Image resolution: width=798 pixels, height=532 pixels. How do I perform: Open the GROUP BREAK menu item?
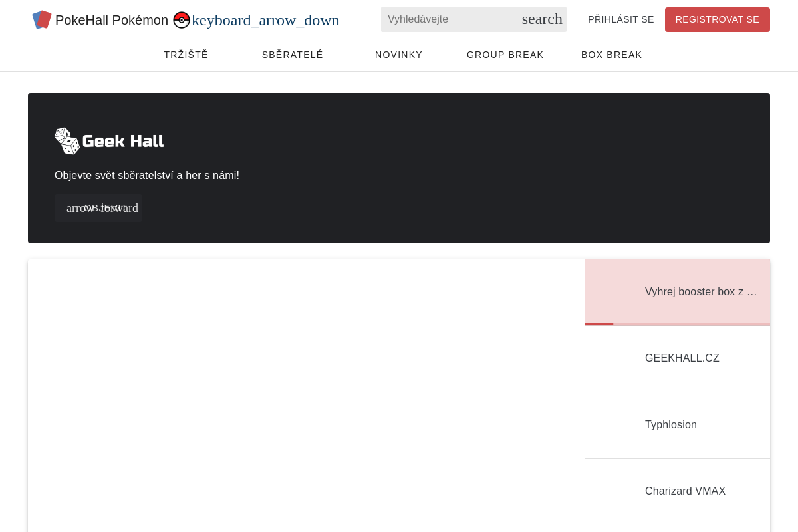[x=505, y=55]
